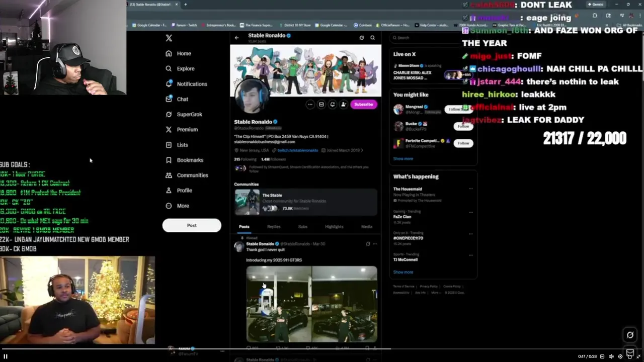
Task: Click the back arrow beside Stable Ronaldo
Action: pyautogui.click(x=236, y=38)
